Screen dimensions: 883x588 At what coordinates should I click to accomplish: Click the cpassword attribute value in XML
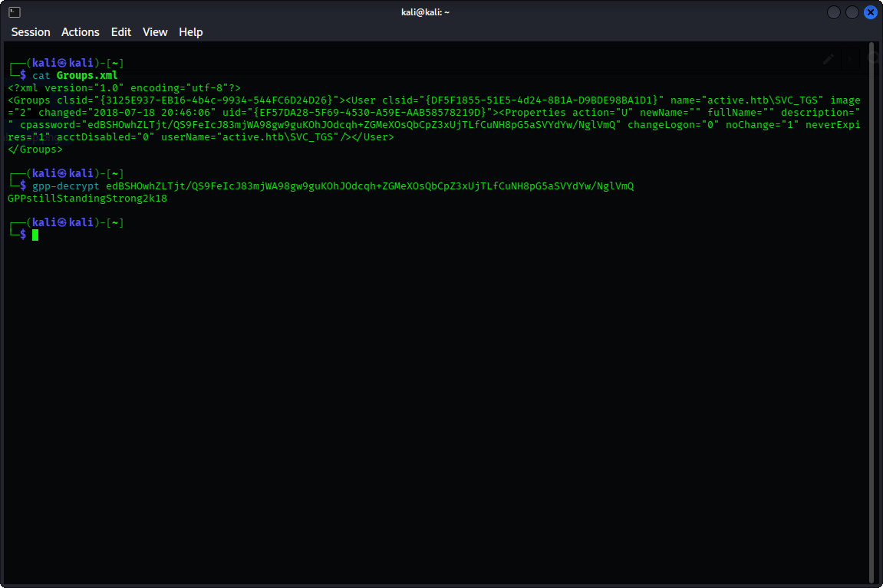click(351, 124)
